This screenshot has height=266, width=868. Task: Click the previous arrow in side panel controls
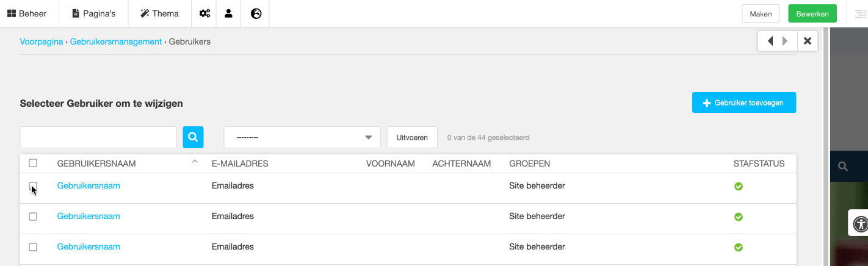click(770, 41)
